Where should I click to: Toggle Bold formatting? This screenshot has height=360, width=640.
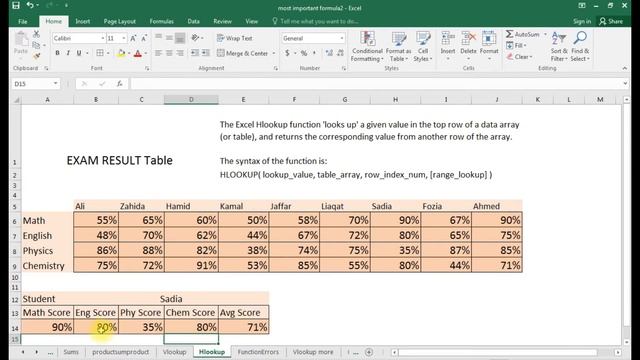pos(57,53)
